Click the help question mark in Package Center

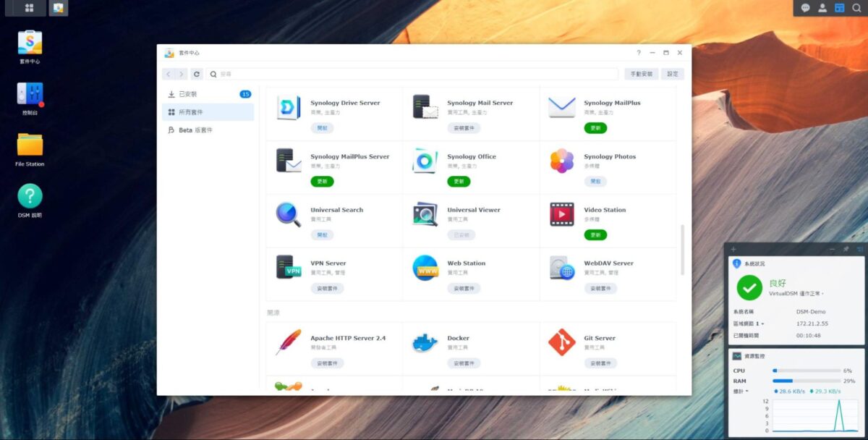point(639,53)
